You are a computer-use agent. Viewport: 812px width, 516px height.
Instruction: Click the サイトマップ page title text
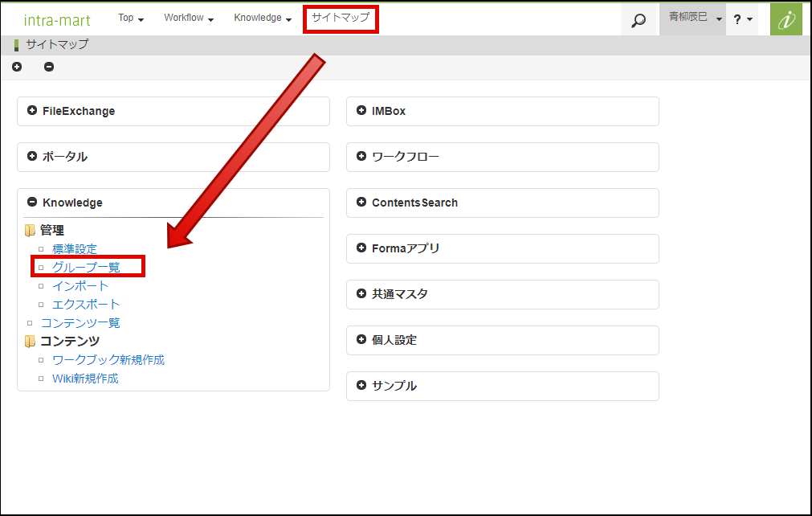coord(57,44)
